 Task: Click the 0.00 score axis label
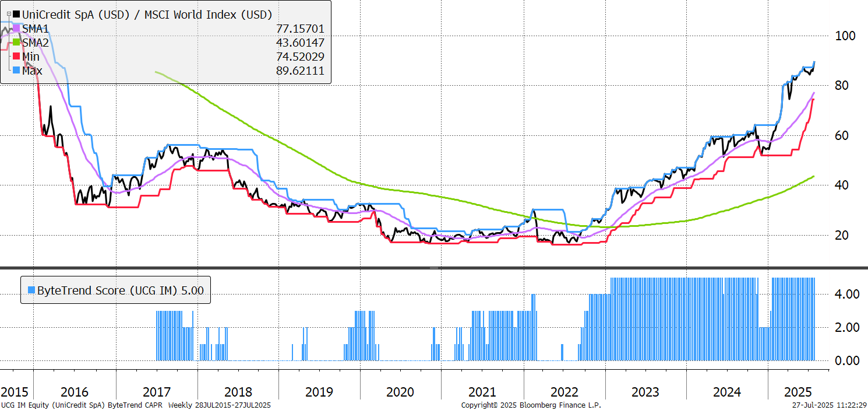tap(847, 360)
